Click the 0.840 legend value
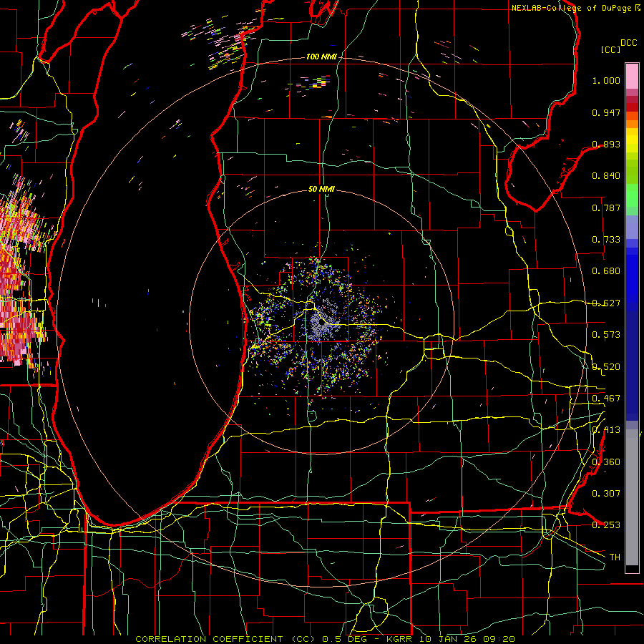The width and height of the screenshot is (644, 644). tap(606, 176)
